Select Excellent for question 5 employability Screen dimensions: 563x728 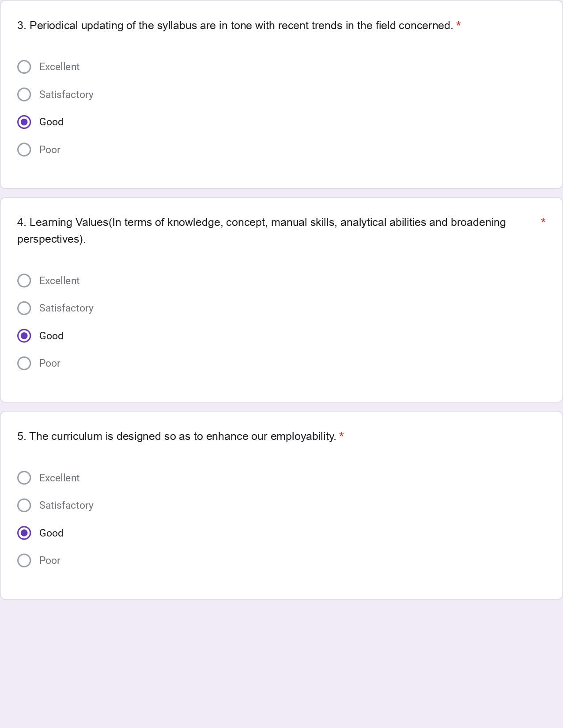point(24,478)
